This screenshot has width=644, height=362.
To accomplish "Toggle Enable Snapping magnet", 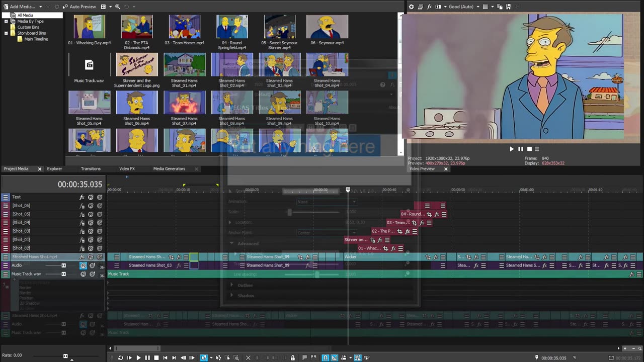I will pyautogui.click(x=326, y=358).
